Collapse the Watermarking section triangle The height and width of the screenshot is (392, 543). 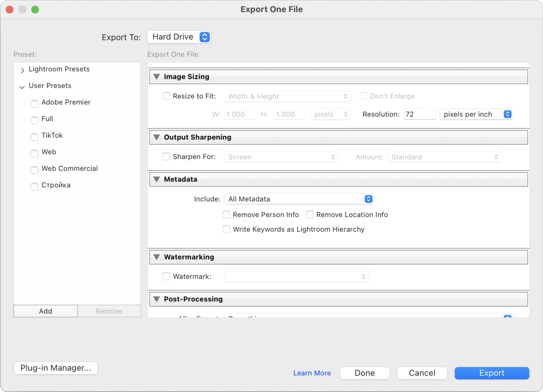157,257
